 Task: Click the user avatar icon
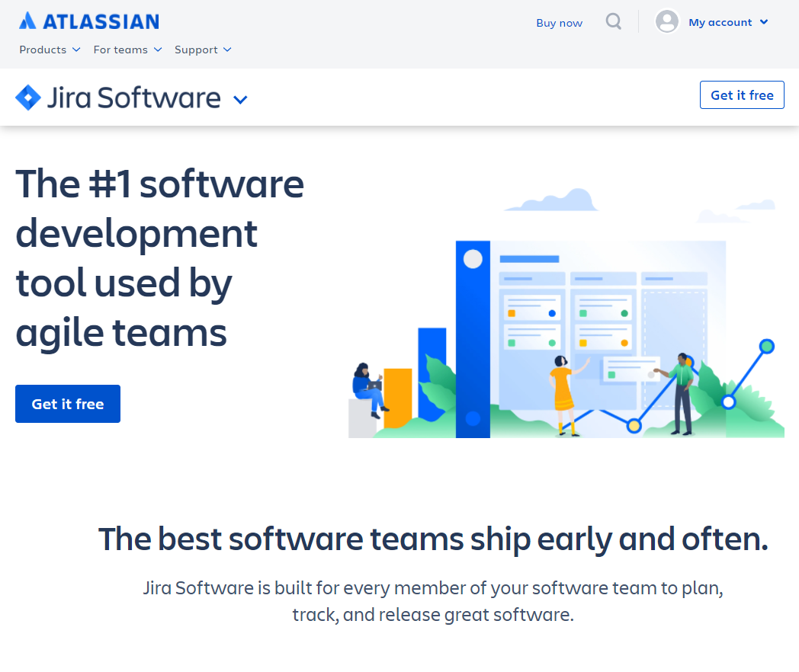point(667,22)
